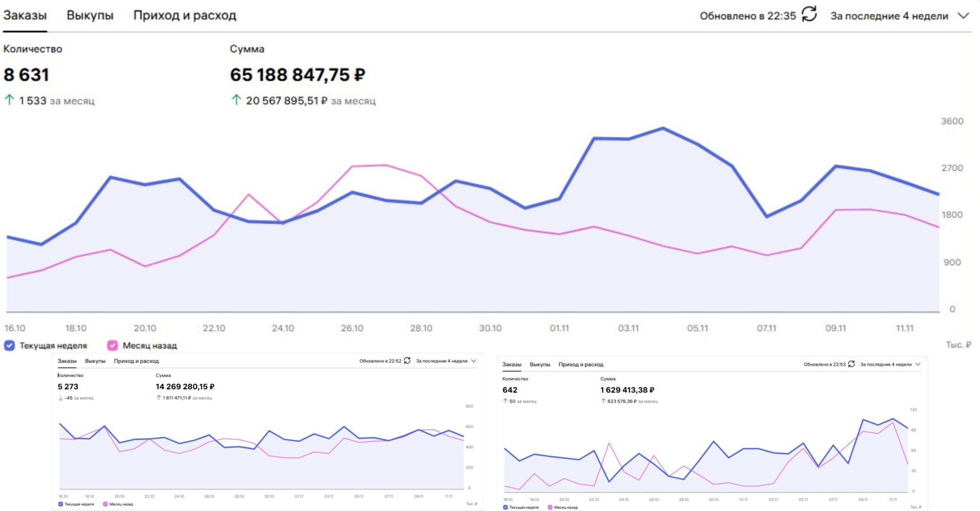Toggle large 'Текущая неделя' checkbox under main chart
Image resolution: width=980 pixels, height=511 pixels.
point(10,345)
